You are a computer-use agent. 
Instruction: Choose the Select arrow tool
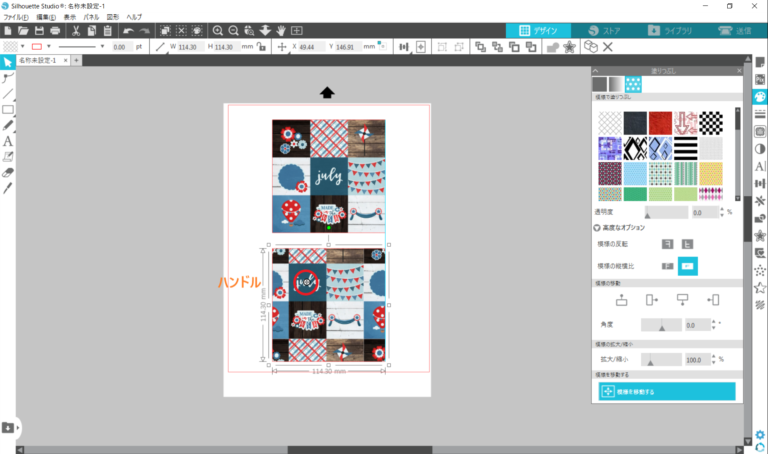pos(7,62)
